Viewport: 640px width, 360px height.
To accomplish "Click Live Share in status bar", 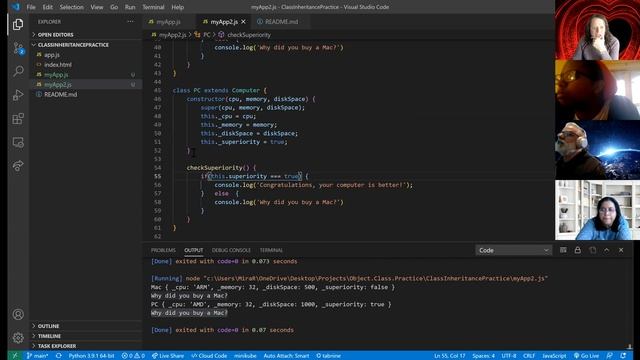I will tap(168, 356).
